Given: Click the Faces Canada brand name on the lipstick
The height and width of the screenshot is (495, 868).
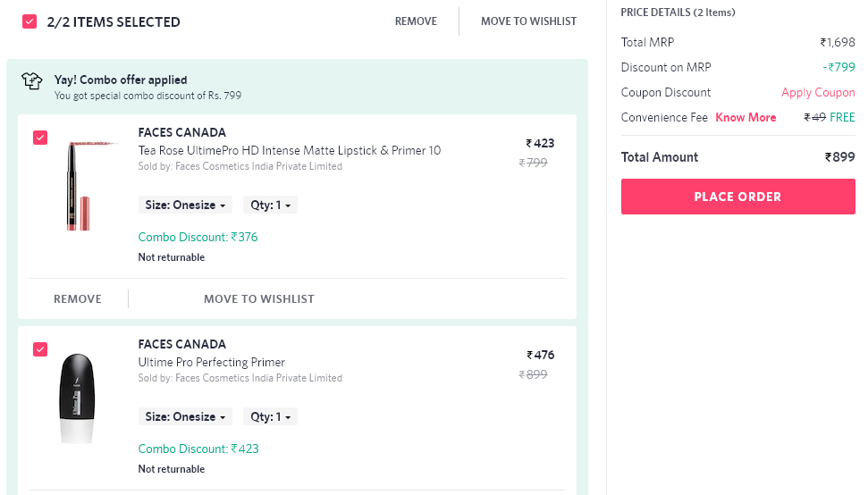Looking at the screenshot, I should tap(182, 133).
